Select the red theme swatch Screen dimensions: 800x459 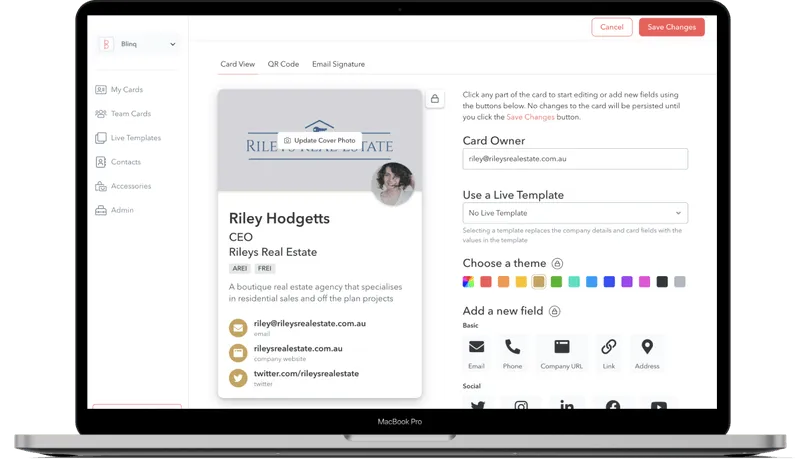486,282
